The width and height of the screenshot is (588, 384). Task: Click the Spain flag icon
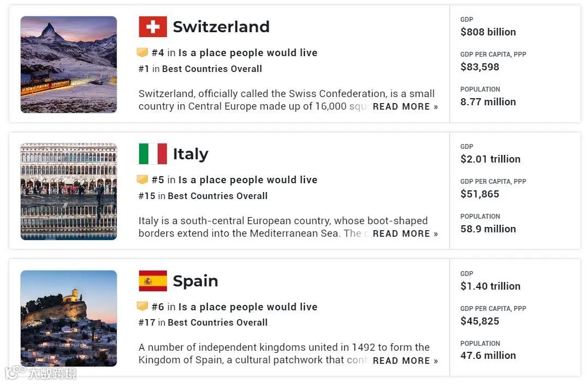153,281
